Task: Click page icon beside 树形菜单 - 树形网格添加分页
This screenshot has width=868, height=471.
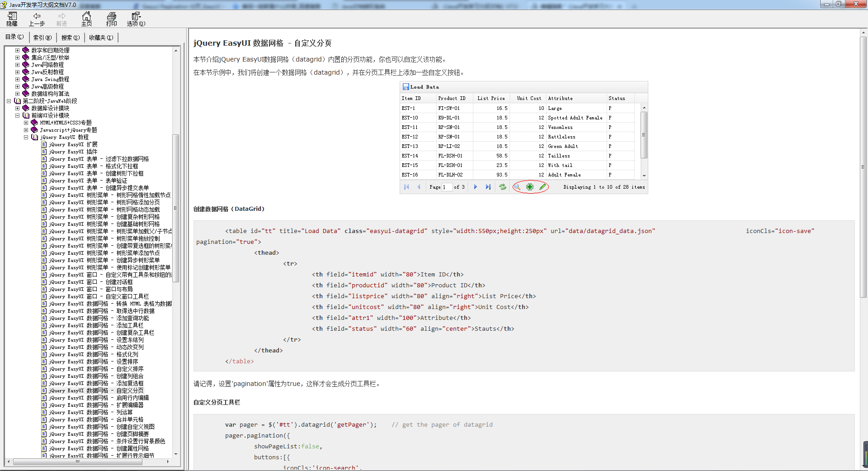Action: coord(44,202)
